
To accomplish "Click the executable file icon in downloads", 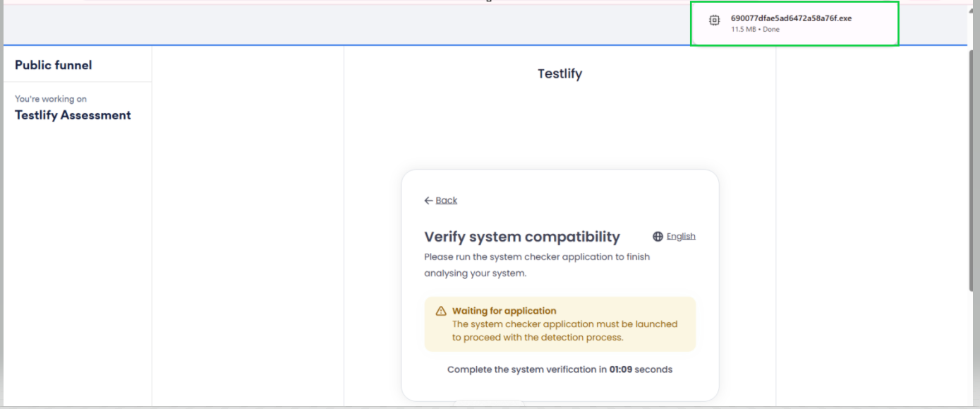I will click(x=714, y=20).
